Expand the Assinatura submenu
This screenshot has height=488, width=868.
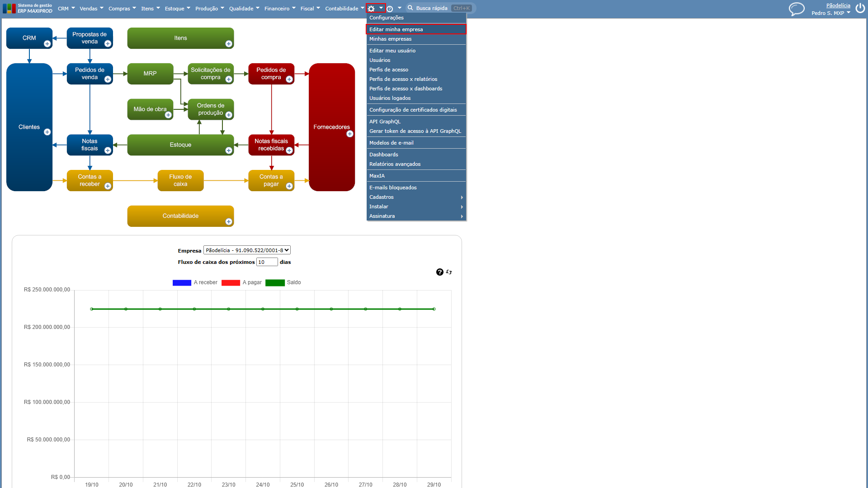coord(416,216)
